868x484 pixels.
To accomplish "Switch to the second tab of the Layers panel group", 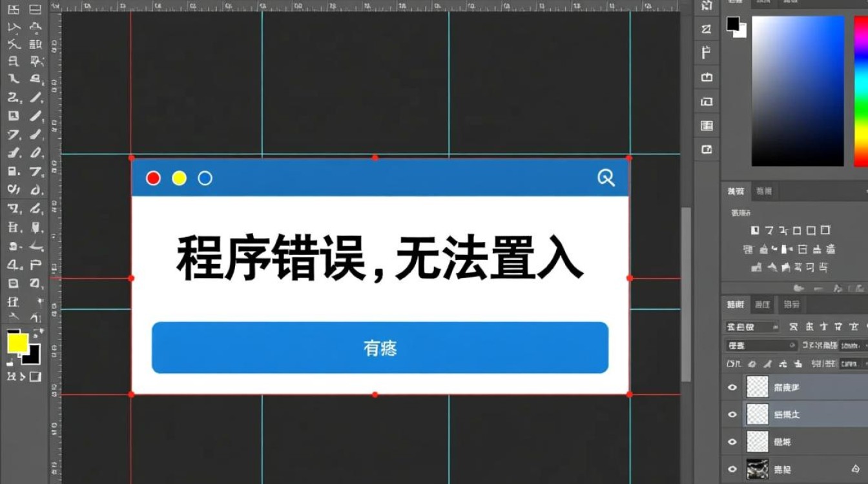I will tap(763, 305).
